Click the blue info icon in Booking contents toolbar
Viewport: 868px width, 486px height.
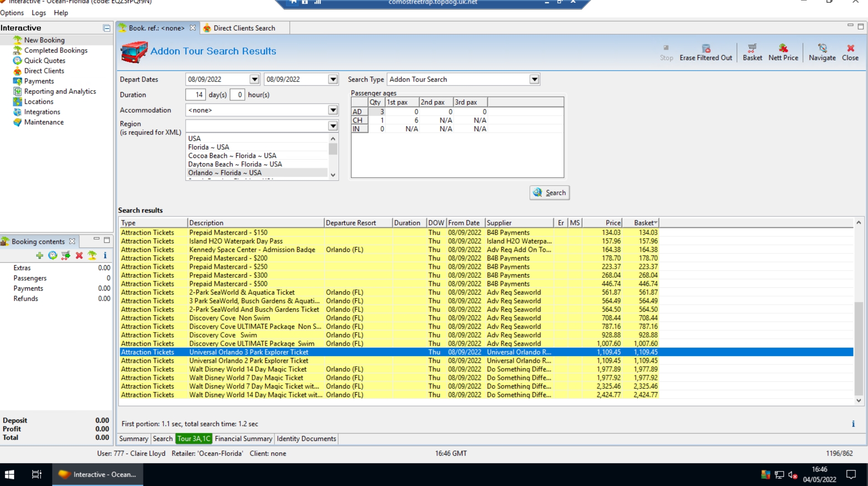tap(105, 256)
